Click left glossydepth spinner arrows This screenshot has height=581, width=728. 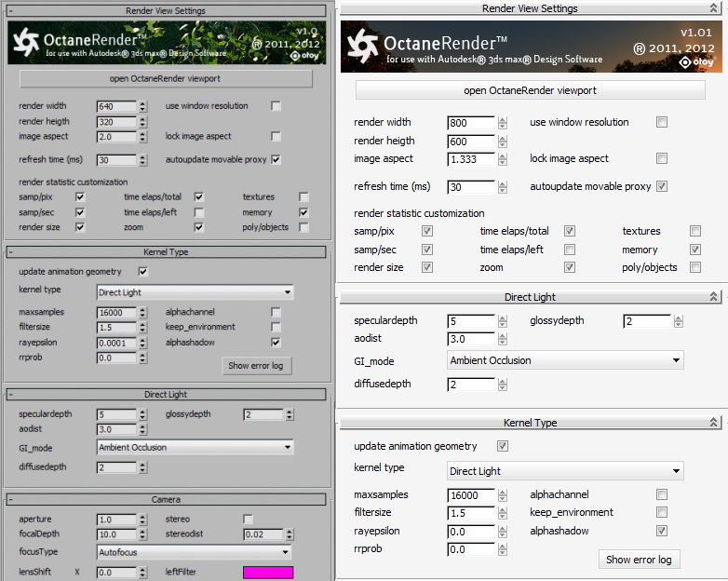coord(290,414)
